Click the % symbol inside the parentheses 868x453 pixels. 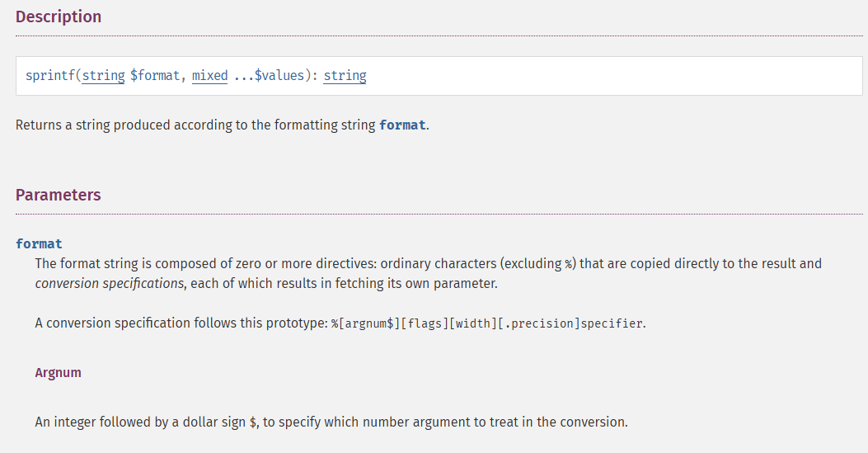[x=568, y=264]
